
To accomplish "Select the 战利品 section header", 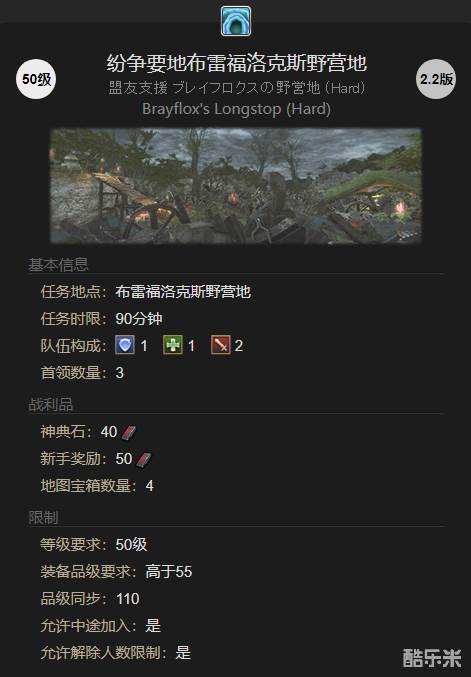I will [51, 405].
